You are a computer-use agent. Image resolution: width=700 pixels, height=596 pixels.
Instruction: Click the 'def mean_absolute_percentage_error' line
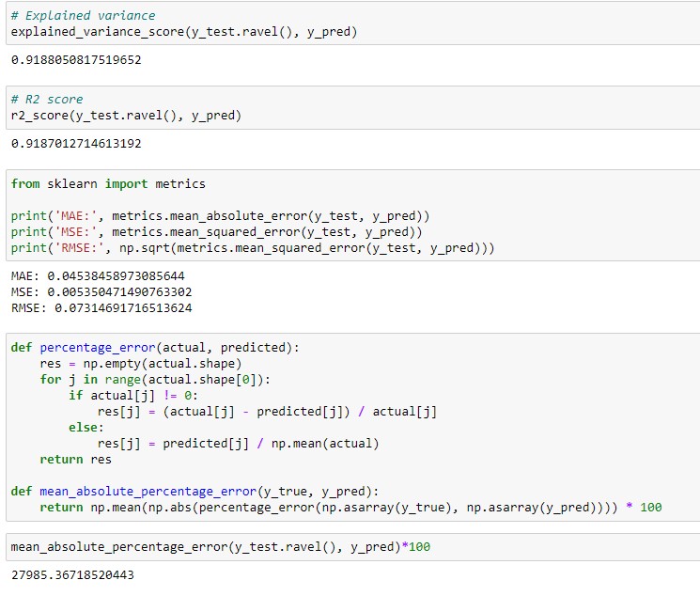194,492
